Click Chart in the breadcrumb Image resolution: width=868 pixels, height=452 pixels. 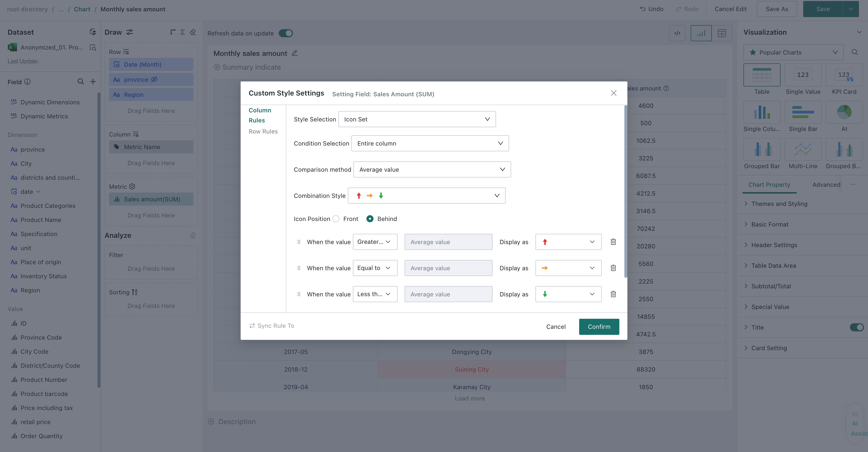pos(82,9)
